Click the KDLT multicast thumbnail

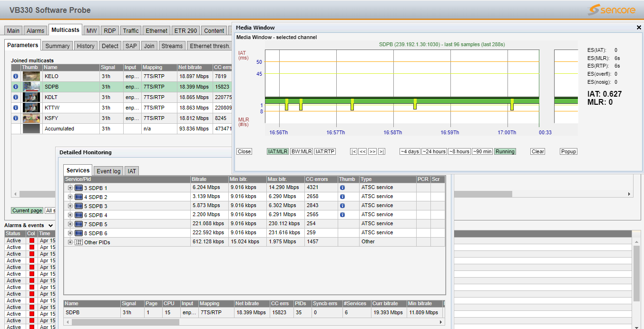(x=31, y=97)
